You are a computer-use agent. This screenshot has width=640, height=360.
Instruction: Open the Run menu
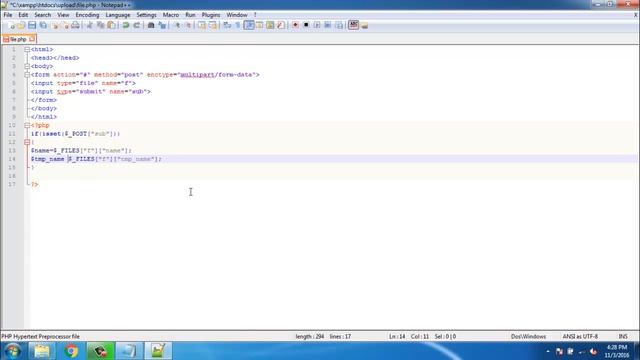[x=190, y=15]
